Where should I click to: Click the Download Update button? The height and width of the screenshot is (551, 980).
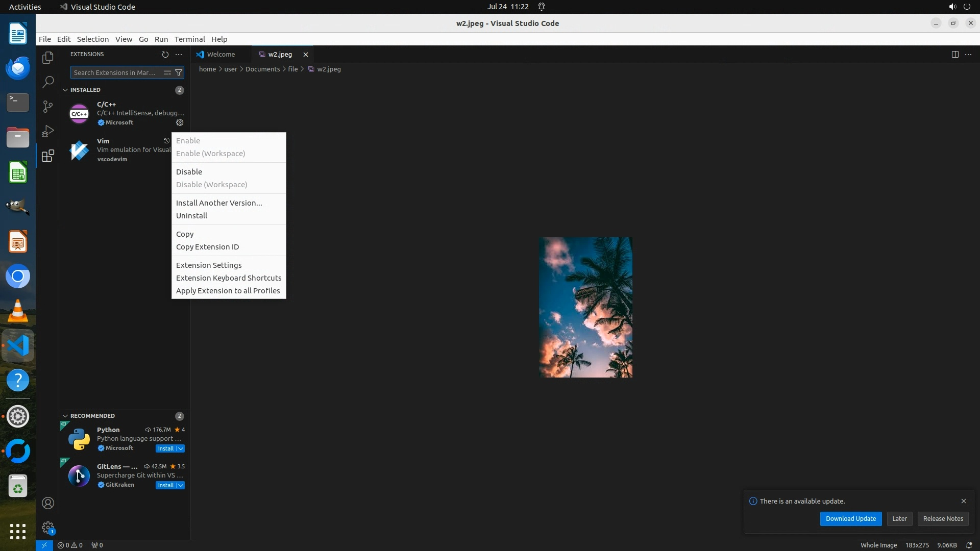(x=850, y=518)
